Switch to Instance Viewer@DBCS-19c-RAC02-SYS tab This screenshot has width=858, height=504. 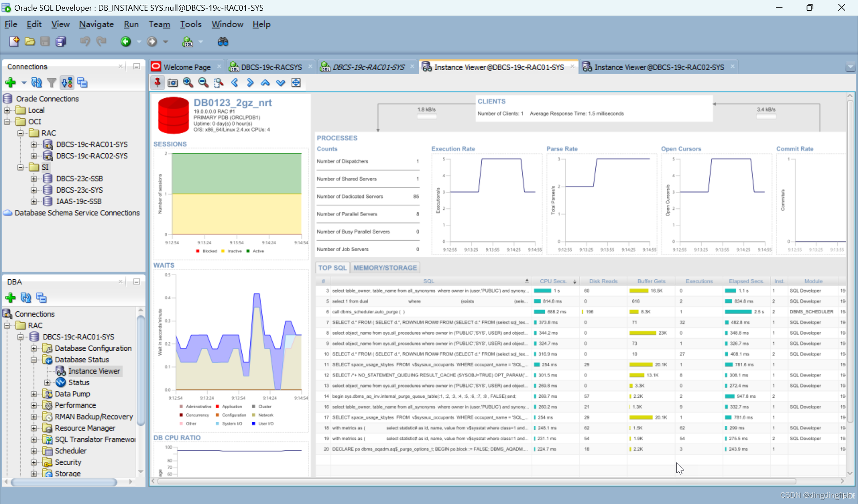pyautogui.click(x=659, y=67)
